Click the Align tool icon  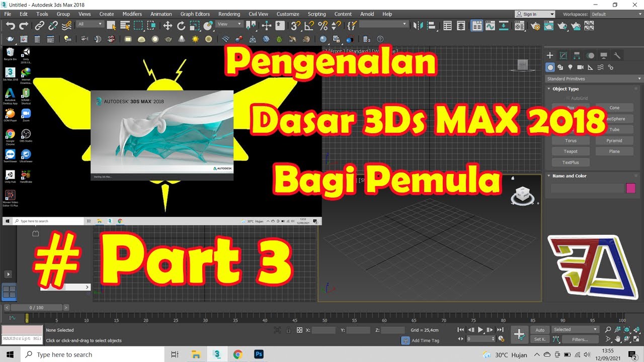pos(431,25)
